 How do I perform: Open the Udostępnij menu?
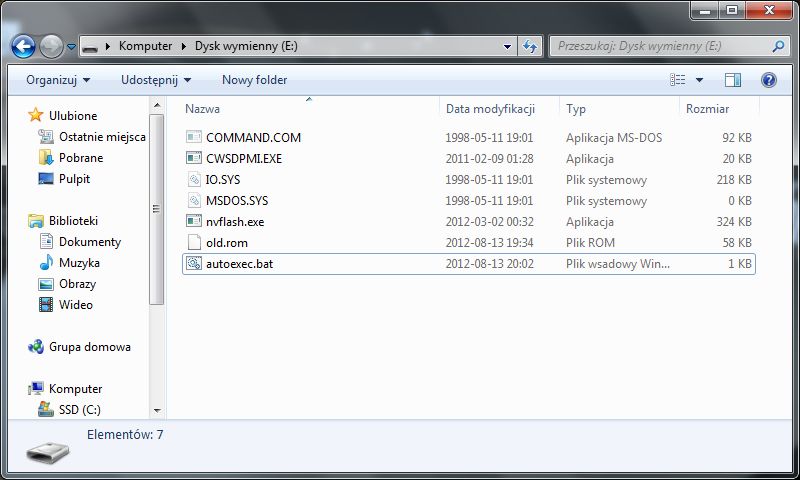pyautogui.click(x=156, y=80)
